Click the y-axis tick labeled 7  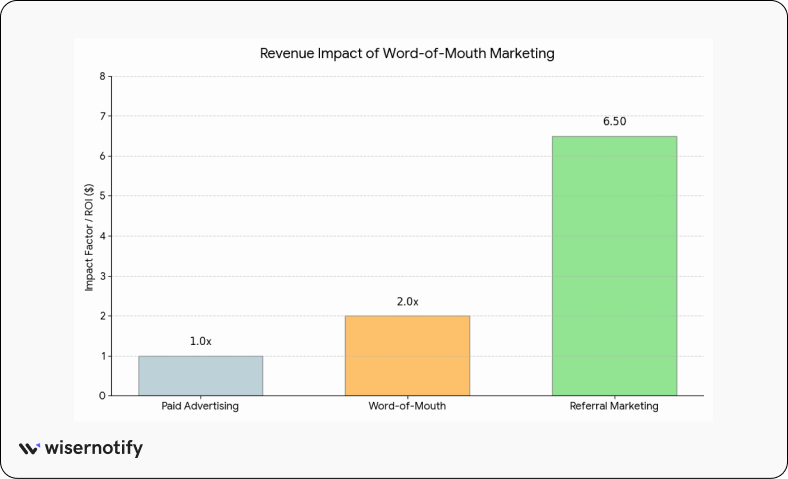[102, 116]
